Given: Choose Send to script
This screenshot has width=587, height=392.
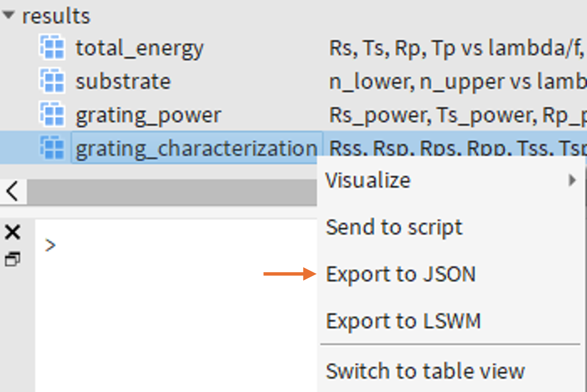Looking at the screenshot, I should tap(394, 227).
